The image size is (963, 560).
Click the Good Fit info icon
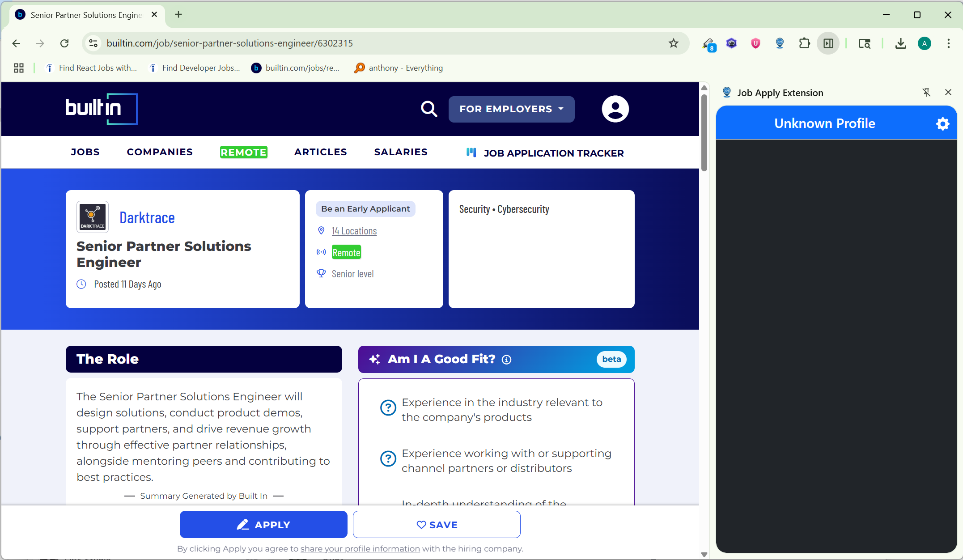pos(506,360)
